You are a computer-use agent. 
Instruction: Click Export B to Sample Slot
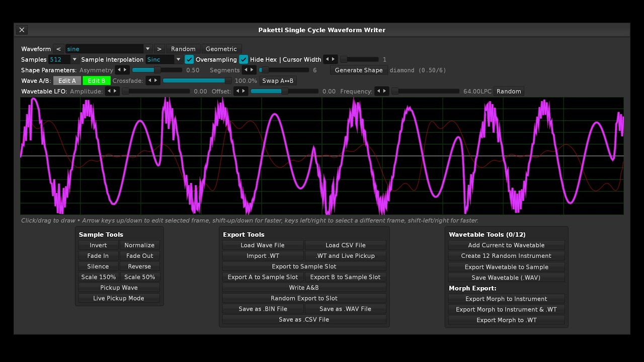[345, 277]
